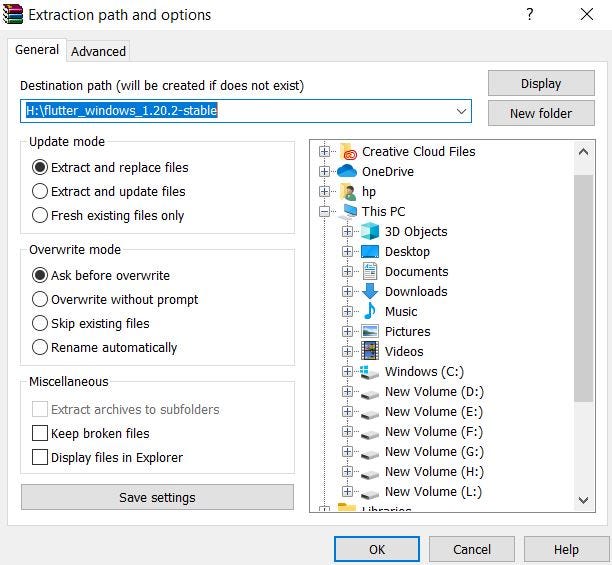This screenshot has width=612, height=565.
Task: Expand the Creative Cloud Files node
Action: [324, 151]
